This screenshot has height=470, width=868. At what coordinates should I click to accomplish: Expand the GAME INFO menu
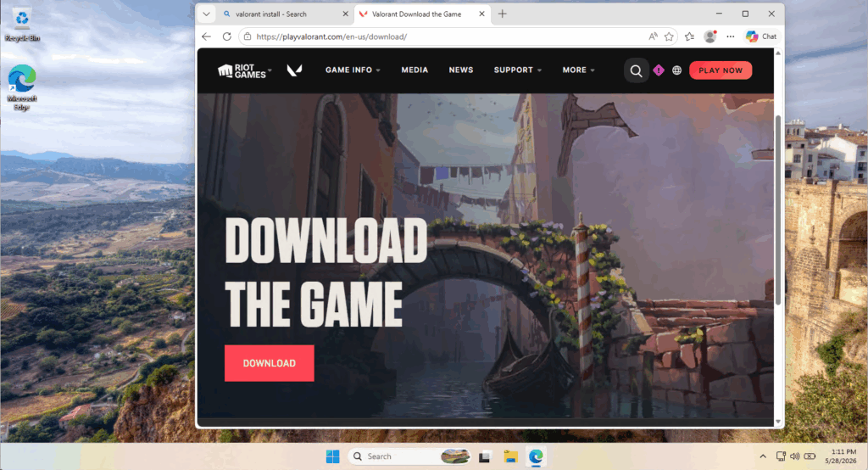click(x=353, y=70)
